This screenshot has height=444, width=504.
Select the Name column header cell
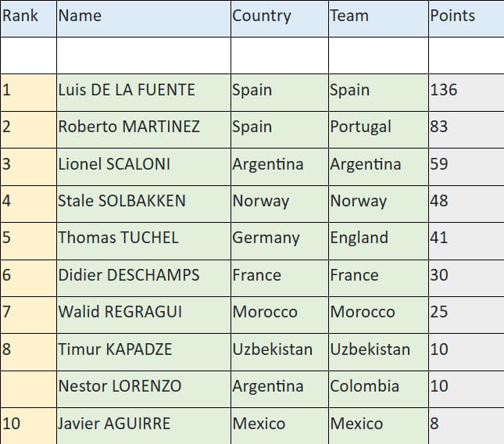143,16
